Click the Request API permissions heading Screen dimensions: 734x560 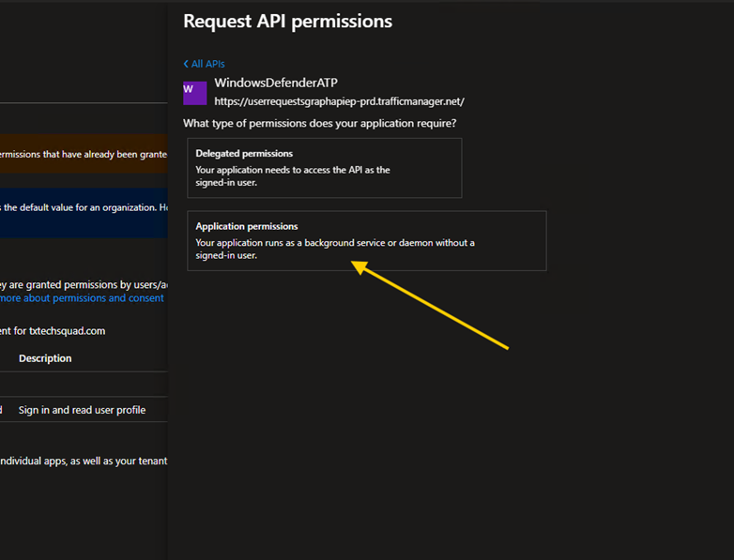tap(287, 21)
